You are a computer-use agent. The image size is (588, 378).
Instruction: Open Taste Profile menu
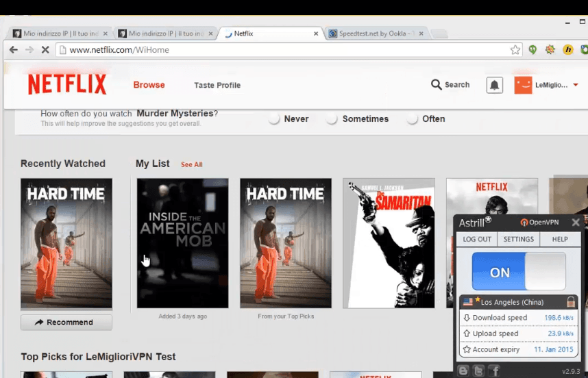(217, 85)
